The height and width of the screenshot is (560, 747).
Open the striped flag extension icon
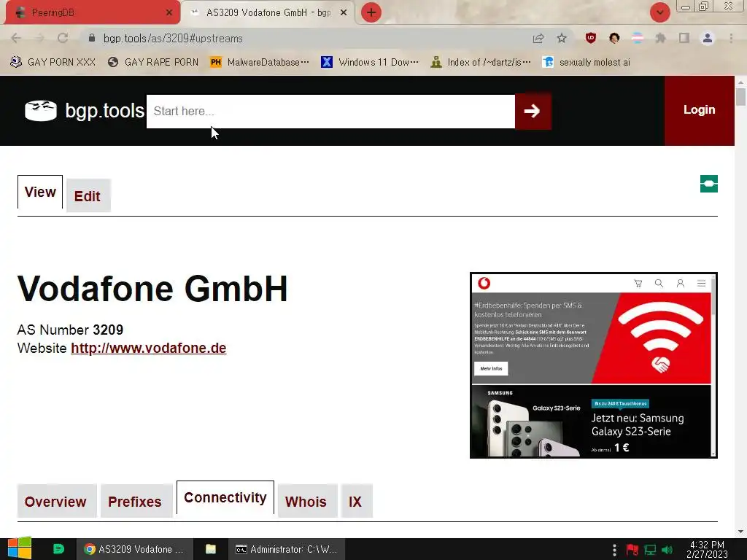coord(638,38)
